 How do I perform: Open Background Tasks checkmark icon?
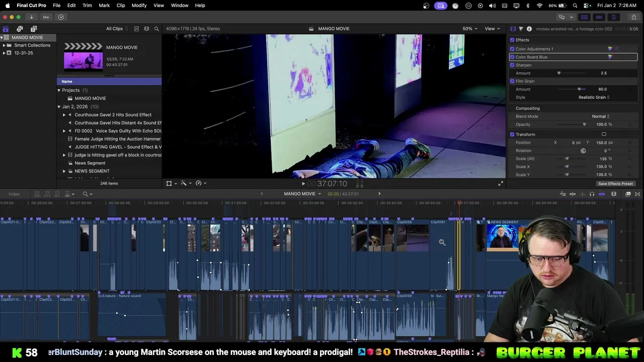click(x=61, y=17)
